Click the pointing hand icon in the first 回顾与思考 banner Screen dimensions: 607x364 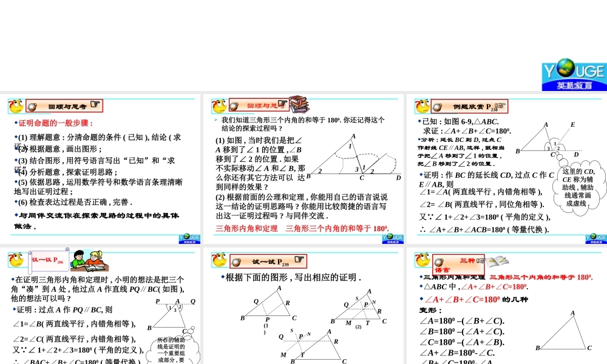pos(95,104)
